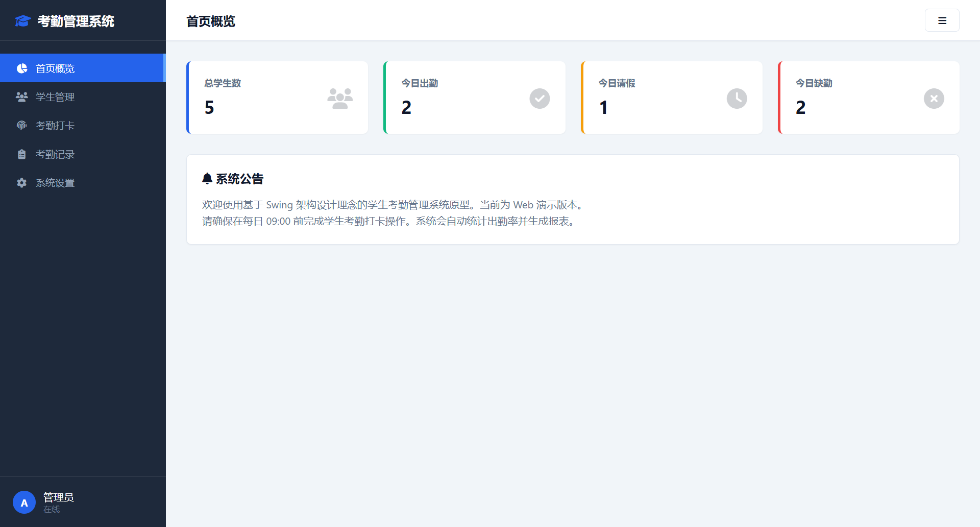This screenshot has width=980, height=527.
Task: Click the clipboard icon beside 考勤记录
Action: (22, 154)
